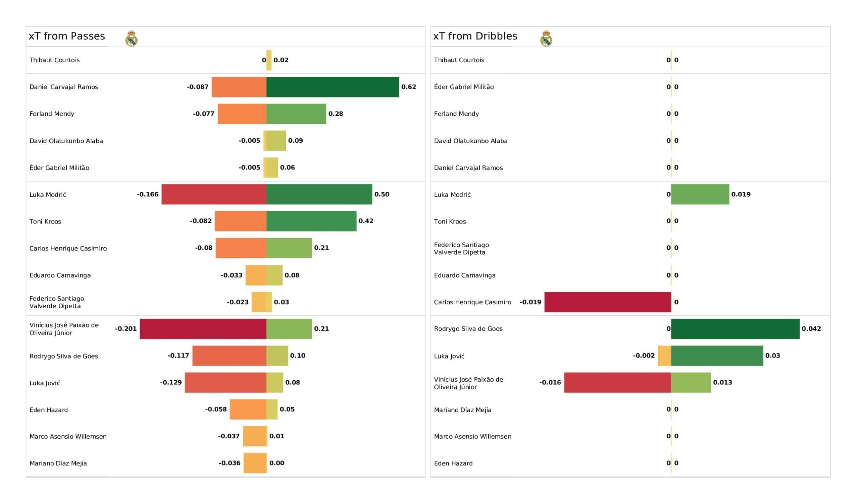Image resolution: width=859 pixels, height=504 pixels.
Task: Click the xT from Passes title
Action: point(67,36)
